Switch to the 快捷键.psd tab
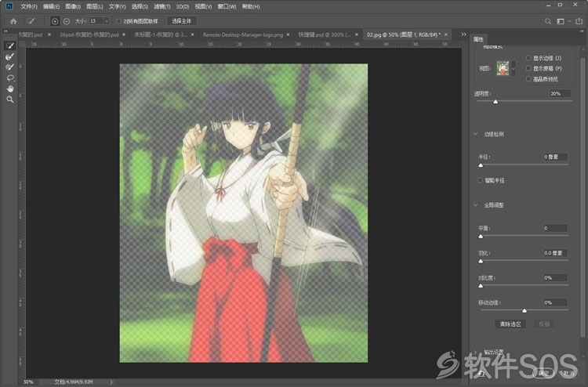 pyautogui.click(x=325, y=34)
